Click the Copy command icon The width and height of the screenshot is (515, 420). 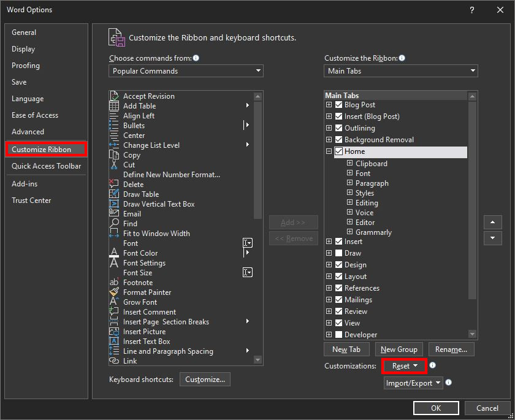click(114, 155)
